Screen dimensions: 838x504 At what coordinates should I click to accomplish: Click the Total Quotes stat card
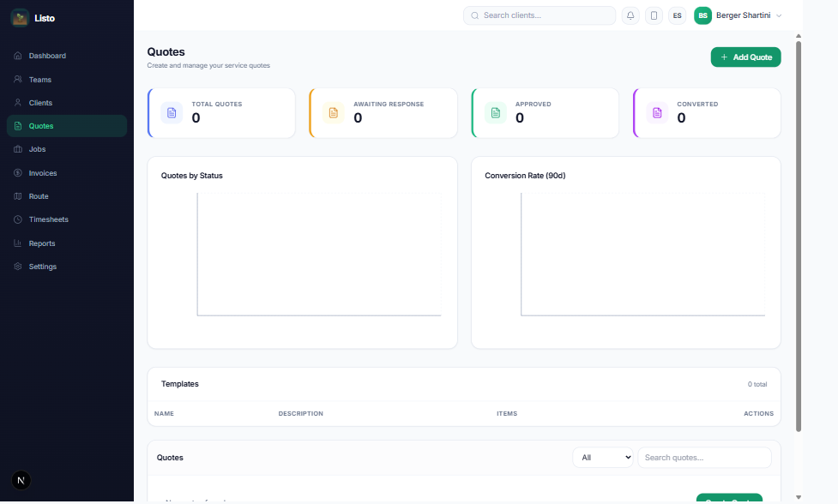tap(221, 113)
